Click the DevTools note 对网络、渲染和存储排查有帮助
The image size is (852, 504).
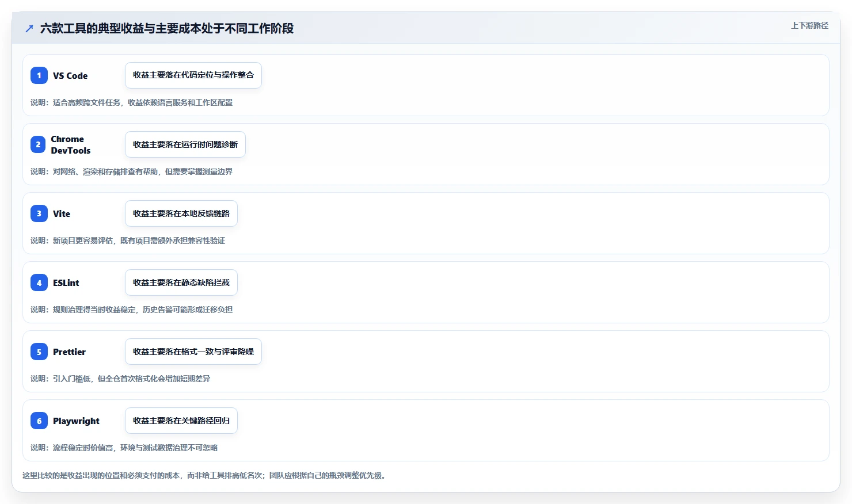(132, 171)
